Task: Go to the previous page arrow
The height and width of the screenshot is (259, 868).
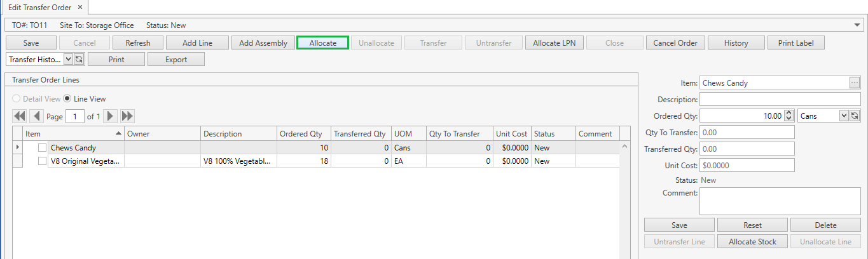Action: point(36,116)
